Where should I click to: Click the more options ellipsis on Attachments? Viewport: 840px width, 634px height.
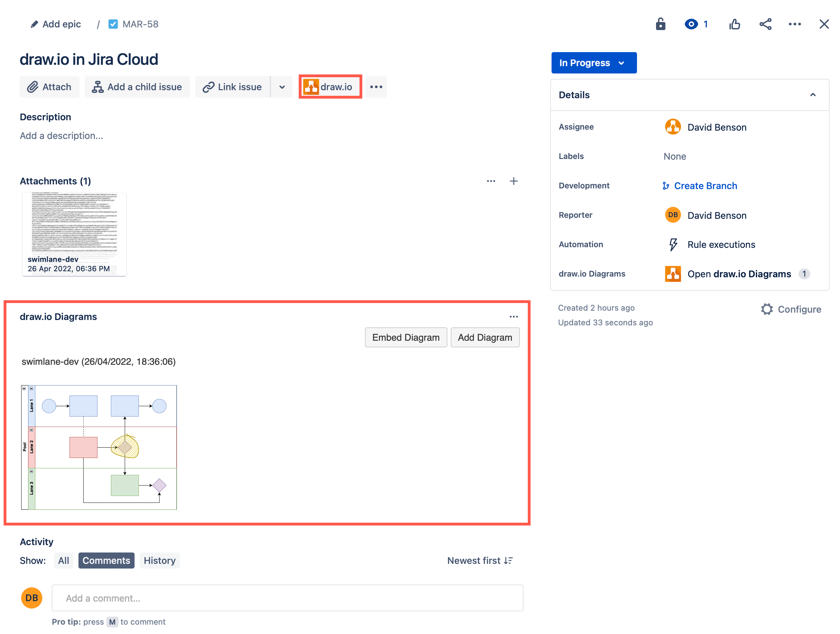491,181
